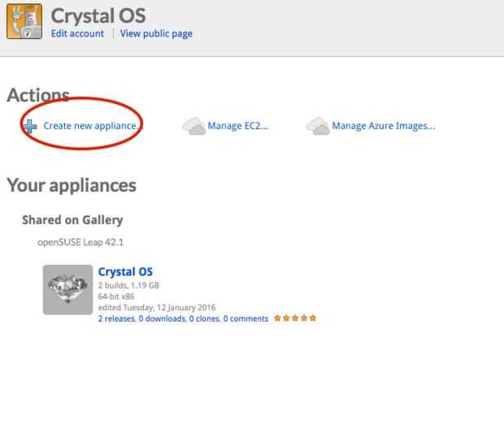Click the Your appliances heading
The width and height of the screenshot is (504, 424).
[72, 185]
